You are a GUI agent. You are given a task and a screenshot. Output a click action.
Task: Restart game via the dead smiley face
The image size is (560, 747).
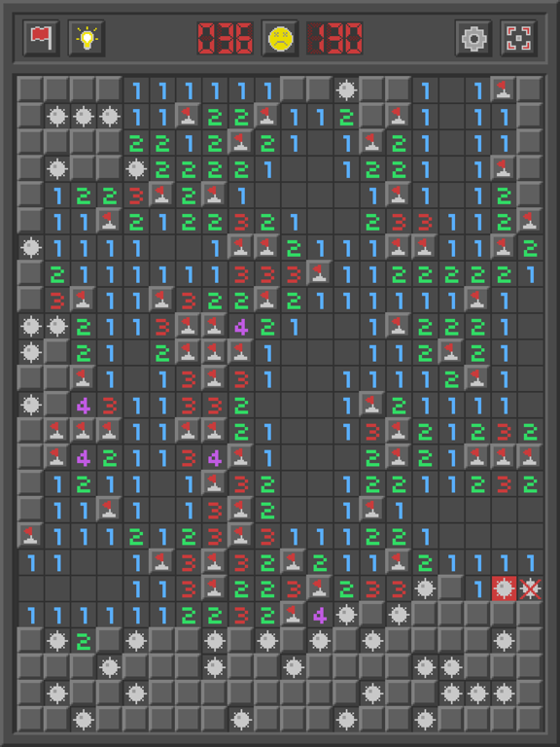(x=280, y=38)
